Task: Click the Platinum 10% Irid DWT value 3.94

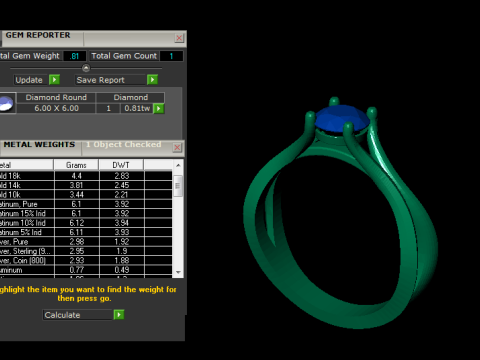Action: (122, 223)
